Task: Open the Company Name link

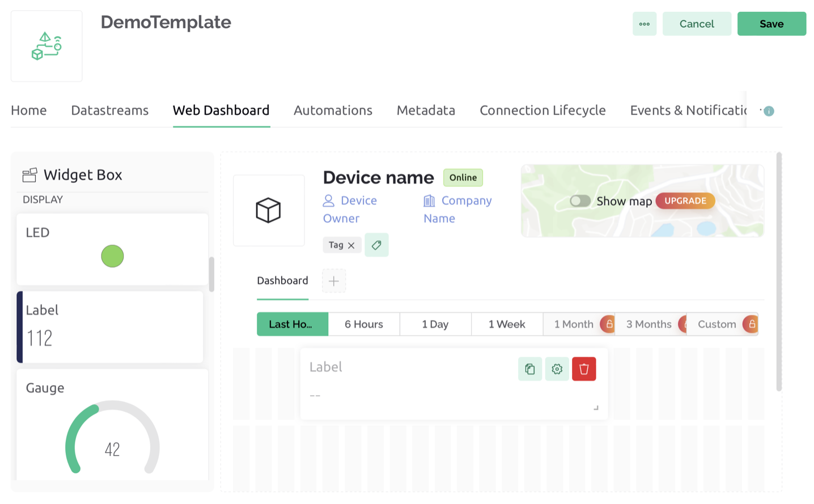Action: 457,210
